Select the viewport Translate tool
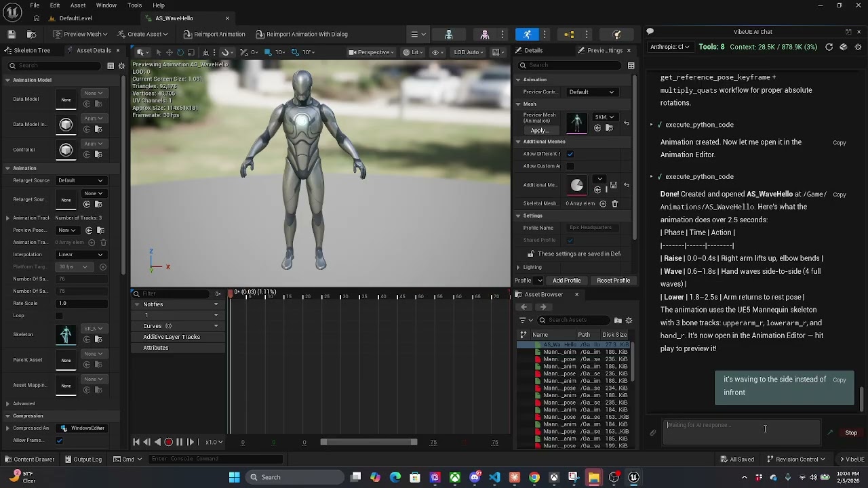This screenshot has width=868, height=488. tap(170, 52)
